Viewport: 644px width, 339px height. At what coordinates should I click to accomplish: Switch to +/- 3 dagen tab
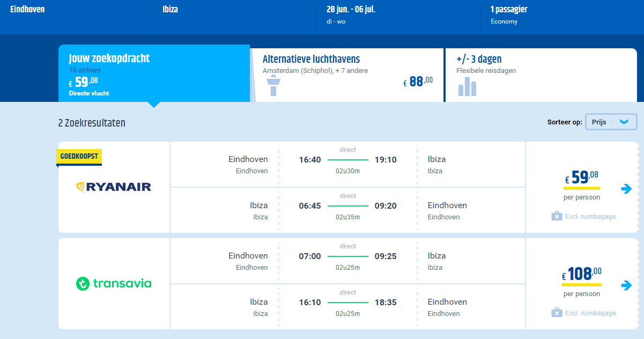(541, 75)
